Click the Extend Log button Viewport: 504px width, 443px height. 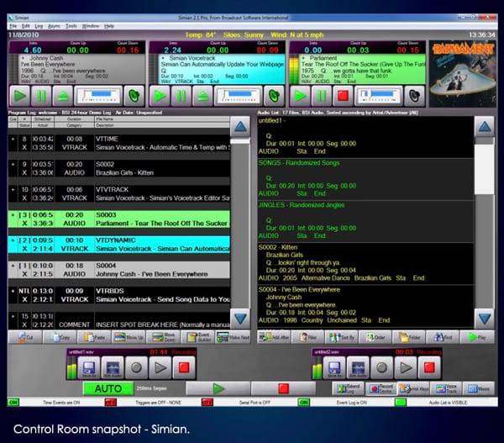(348, 388)
